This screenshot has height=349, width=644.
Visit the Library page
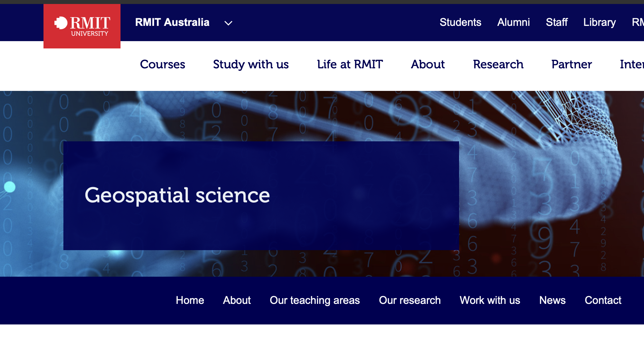click(x=600, y=22)
